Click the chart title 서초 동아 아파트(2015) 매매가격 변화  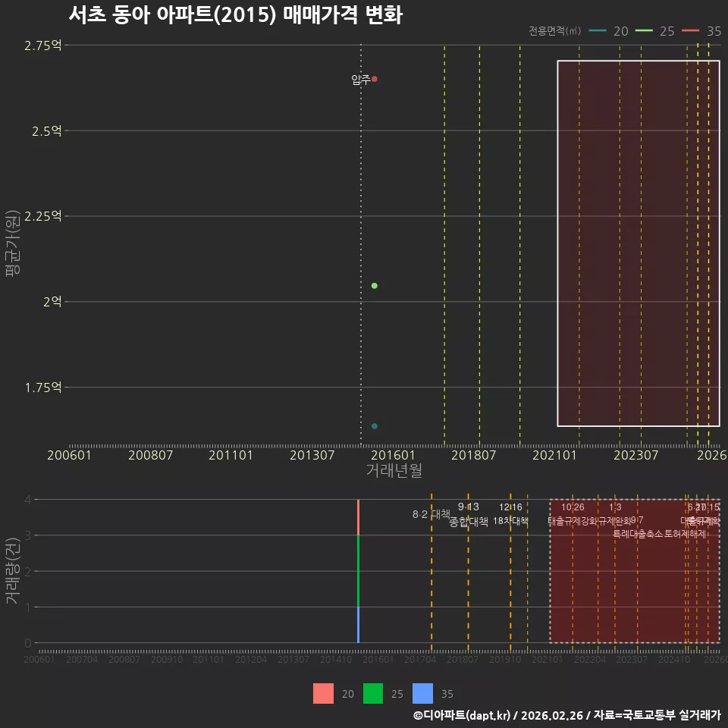pyautogui.click(x=236, y=15)
